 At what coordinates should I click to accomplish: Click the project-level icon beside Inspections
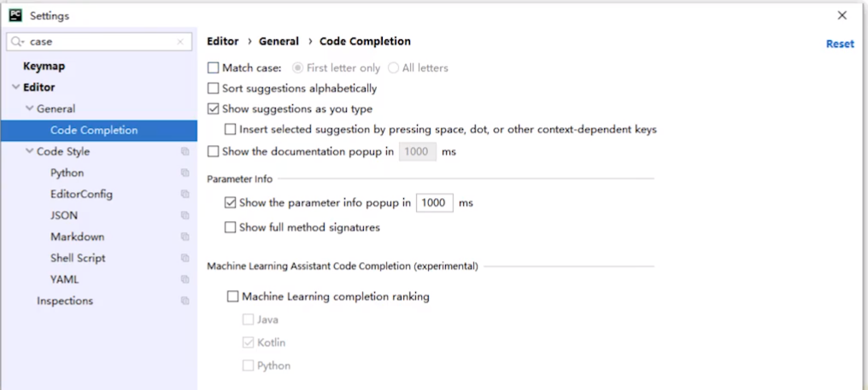click(185, 301)
